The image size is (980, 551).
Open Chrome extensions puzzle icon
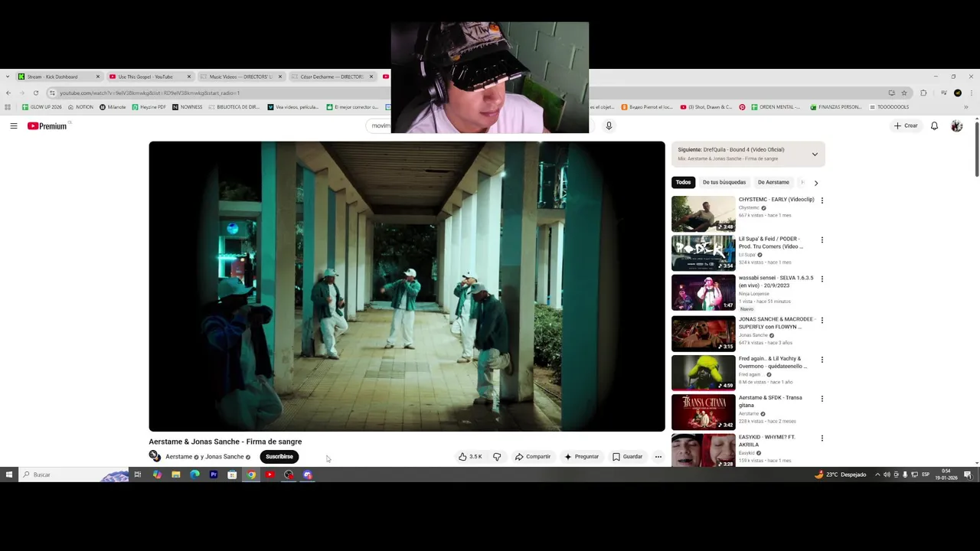click(x=923, y=93)
